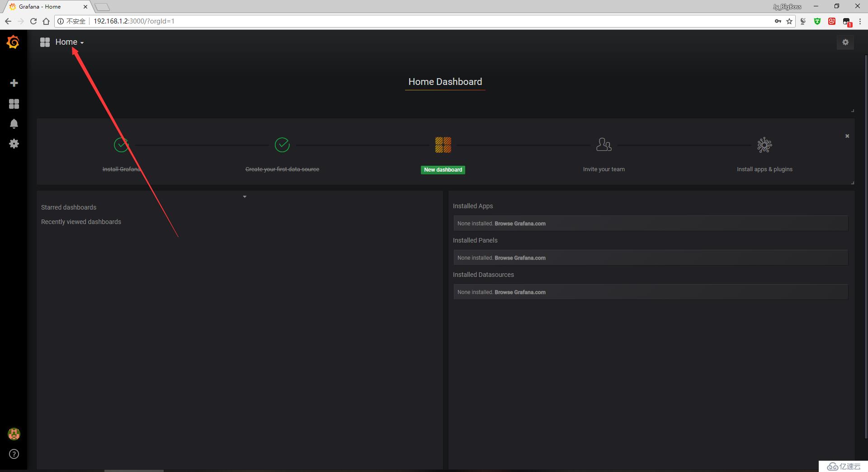Open Chrome three-dot menu
This screenshot has width=868, height=472.
pyautogui.click(x=860, y=21)
